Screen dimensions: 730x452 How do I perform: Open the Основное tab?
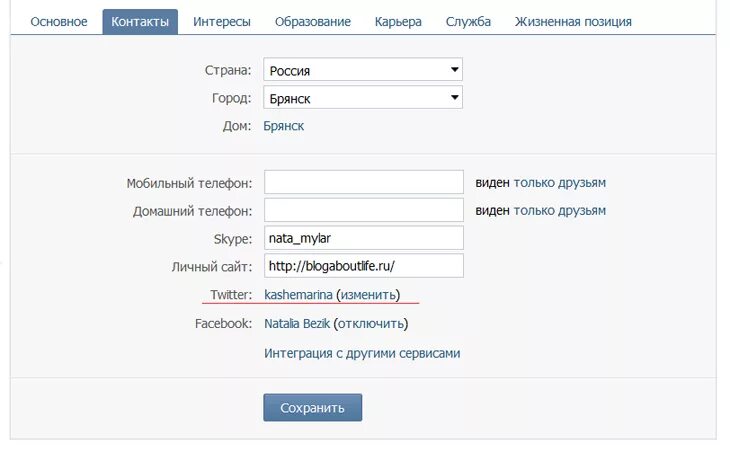(59, 22)
